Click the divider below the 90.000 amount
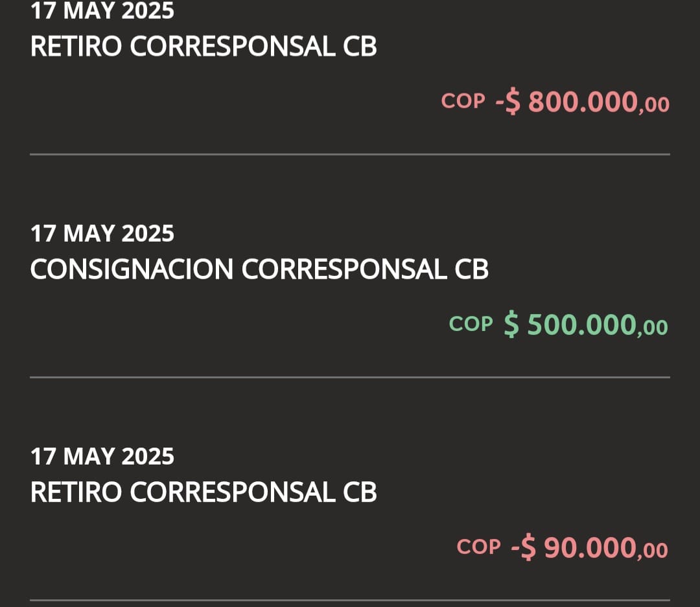Image resolution: width=700 pixels, height=607 pixels. [350, 600]
